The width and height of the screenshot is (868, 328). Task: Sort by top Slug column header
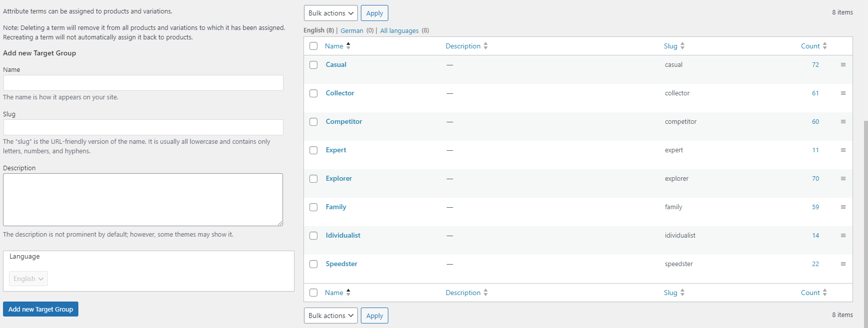(x=670, y=46)
